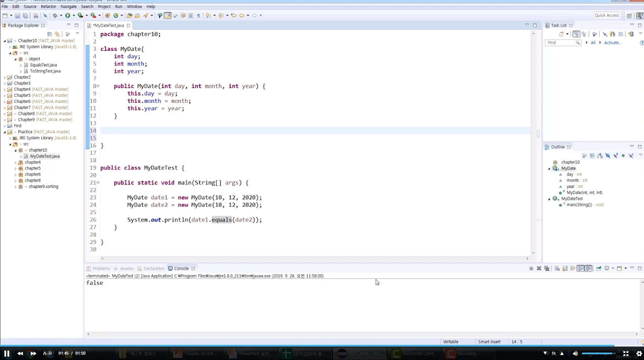The width and height of the screenshot is (644, 360).
Task: Click the Coverage run icon in toolbar
Action: pos(80,15)
